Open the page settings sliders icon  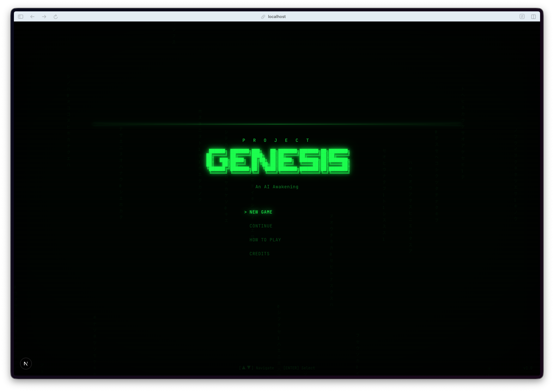(522, 17)
